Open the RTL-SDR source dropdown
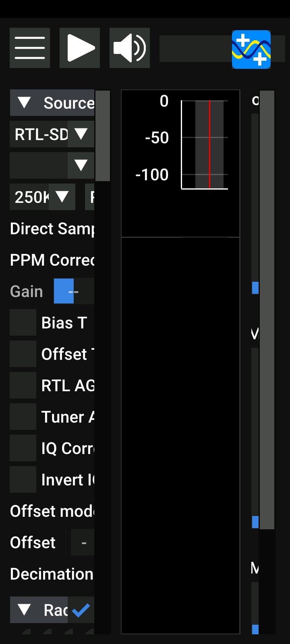The height and width of the screenshot is (644, 290). [x=52, y=134]
